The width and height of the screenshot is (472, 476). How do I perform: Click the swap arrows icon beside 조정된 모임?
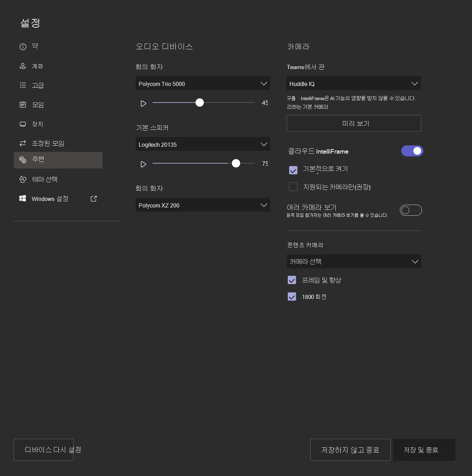pyautogui.click(x=23, y=143)
